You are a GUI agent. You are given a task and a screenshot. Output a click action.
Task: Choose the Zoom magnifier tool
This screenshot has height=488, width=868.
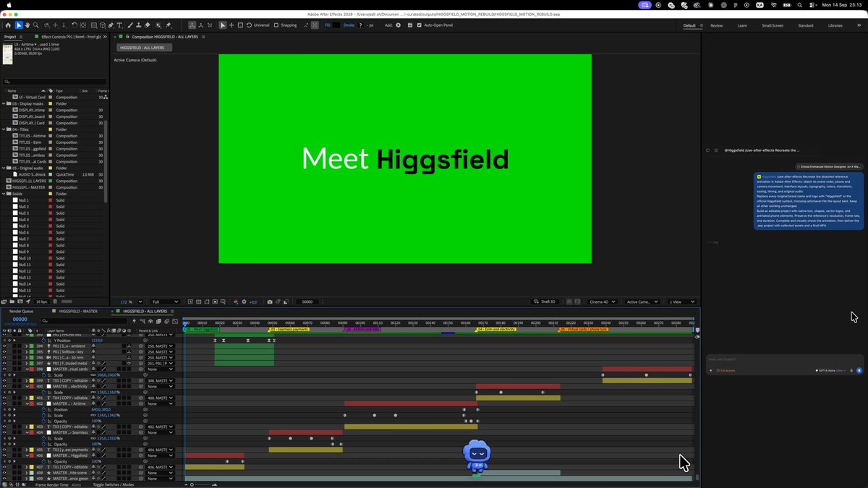coord(35,25)
